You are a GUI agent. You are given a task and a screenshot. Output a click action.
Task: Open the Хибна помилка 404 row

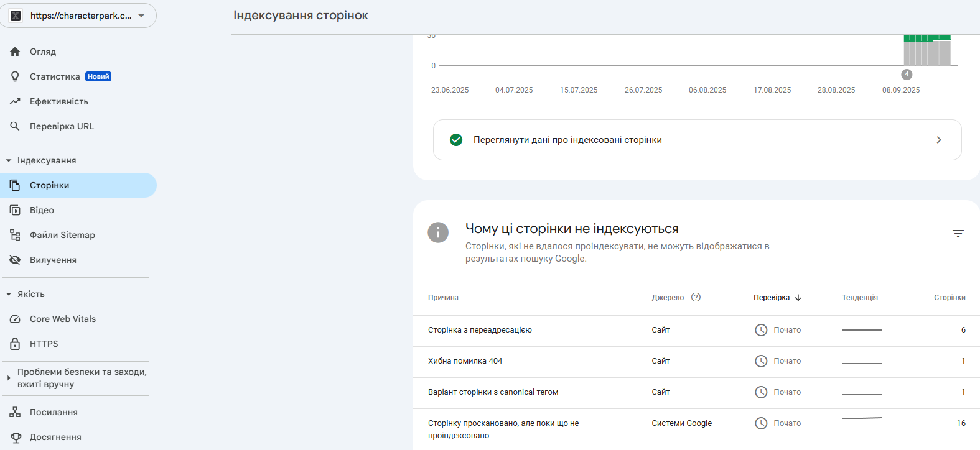(x=696, y=362)
